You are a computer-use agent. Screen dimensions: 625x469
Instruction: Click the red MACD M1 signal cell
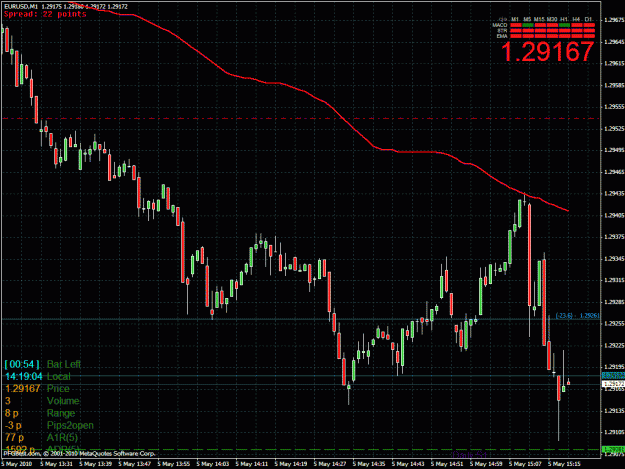tap(516, 25)
